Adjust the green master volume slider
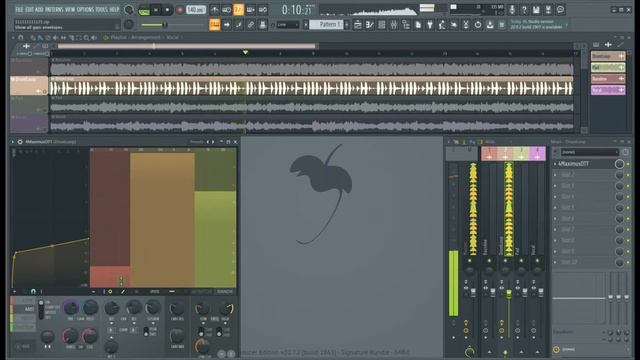Viewport: 640px width, 360px height. pos(165,25)
